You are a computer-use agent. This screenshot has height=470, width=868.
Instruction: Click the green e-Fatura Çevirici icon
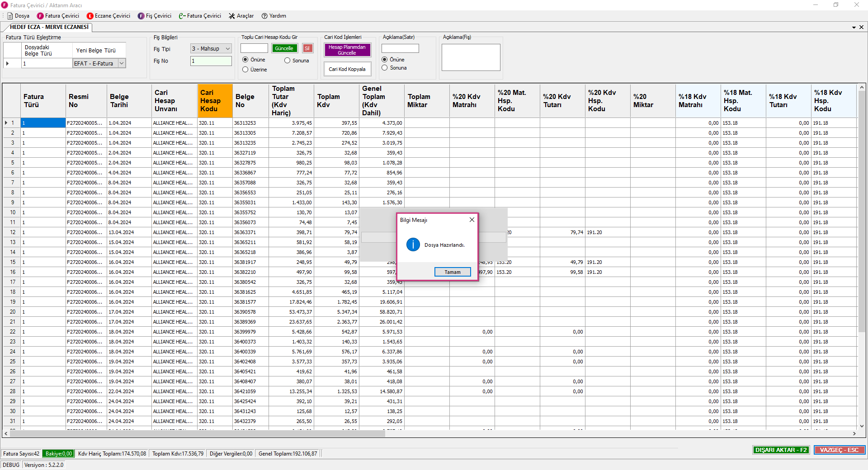coord(182,16)
